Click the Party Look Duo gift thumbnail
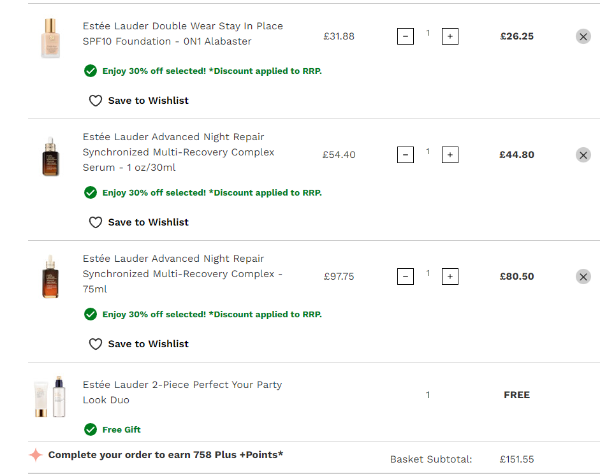 click(51, 397)
